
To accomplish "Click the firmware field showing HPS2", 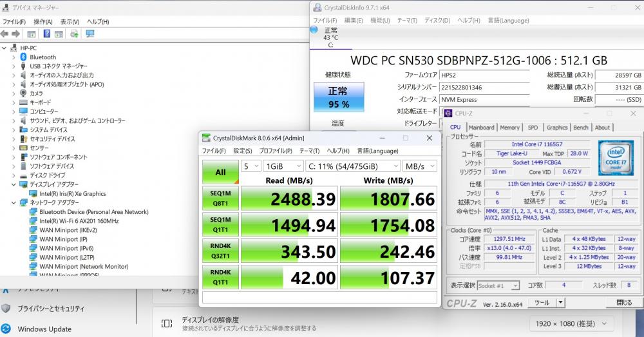I will (x=485, y=75).
